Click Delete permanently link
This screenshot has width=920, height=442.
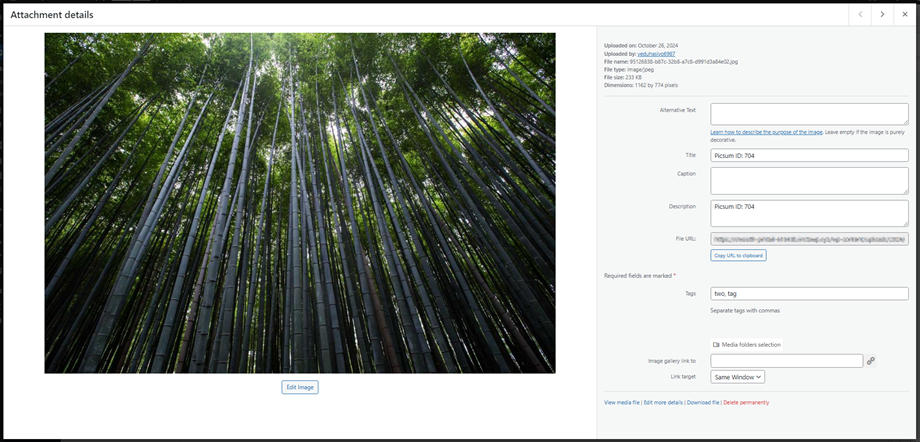tap(746, 402)
